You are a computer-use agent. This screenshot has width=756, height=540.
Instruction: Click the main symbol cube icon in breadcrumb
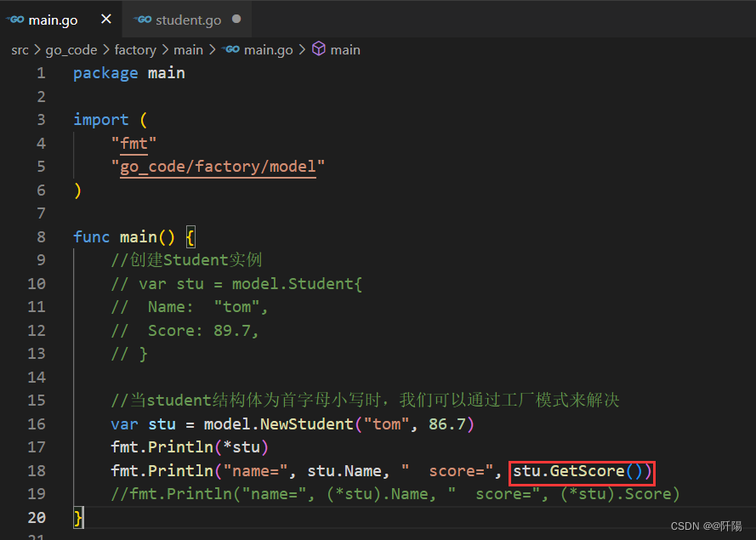click(319, 49)
